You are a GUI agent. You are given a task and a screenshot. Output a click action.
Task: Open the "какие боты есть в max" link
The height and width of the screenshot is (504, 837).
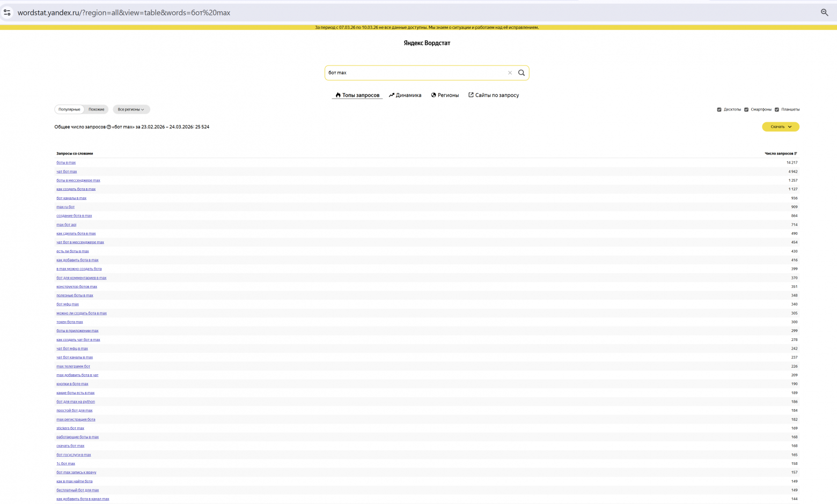click(76, 393)
